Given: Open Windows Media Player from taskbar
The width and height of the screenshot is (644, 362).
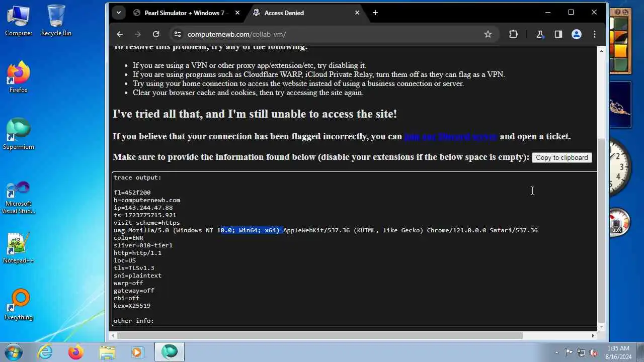Looking at the screenshot, I should (x=137, y=352).
